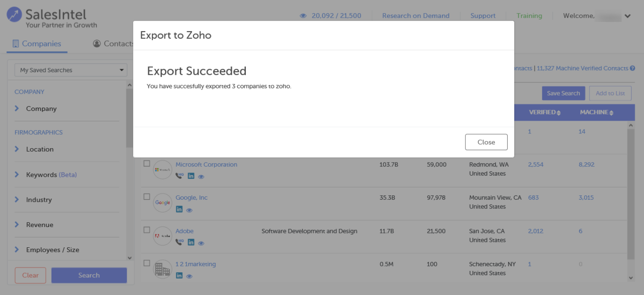Click the help icon after Machine Verified Contacts
The height and width of the screenshot is (295, 644).
pyautogui.click(x=633, y=68)
